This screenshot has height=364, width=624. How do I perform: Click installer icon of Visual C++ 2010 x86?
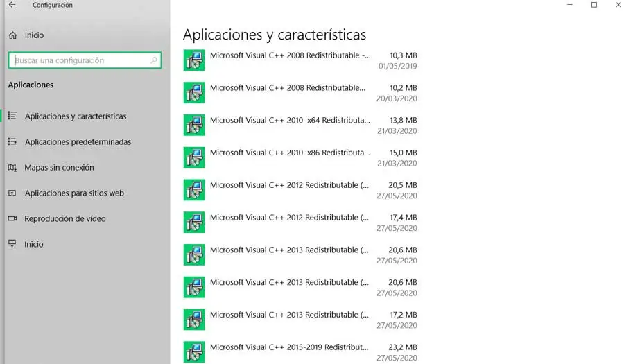click(194, 157)
